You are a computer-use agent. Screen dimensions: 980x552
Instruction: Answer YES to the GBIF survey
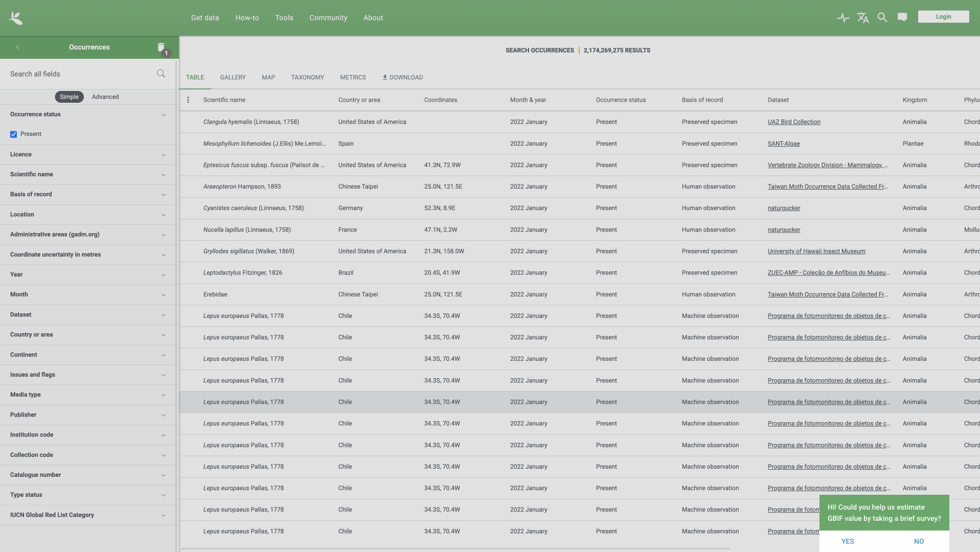click(847, 541)
